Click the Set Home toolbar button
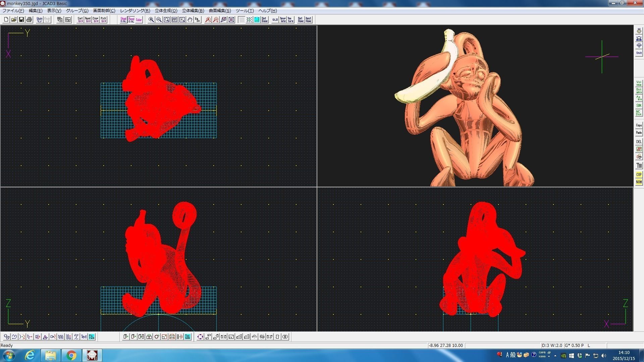The height and width of the screenshot is (362, 644). (301, 20)
